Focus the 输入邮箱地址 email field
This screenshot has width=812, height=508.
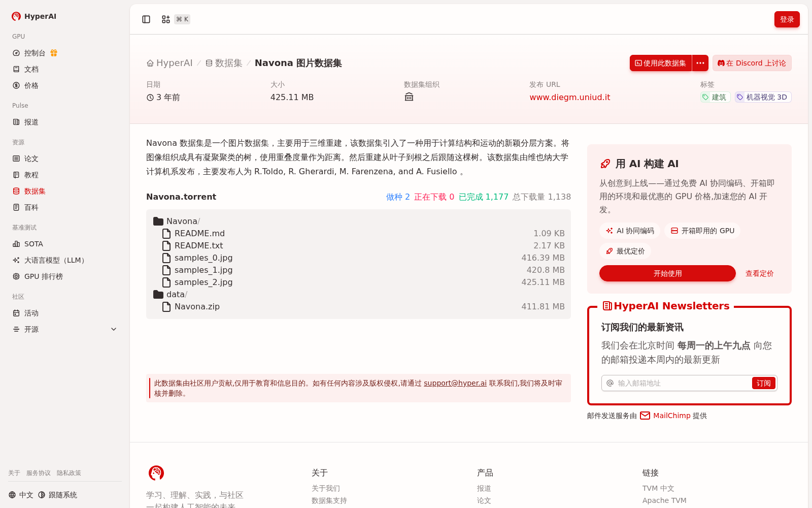(x=683, y=383)
